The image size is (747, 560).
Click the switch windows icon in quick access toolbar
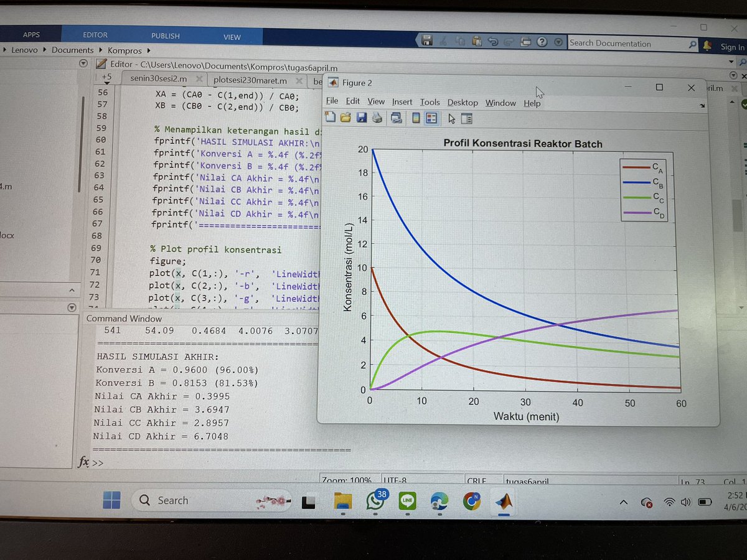click(x=525, y=42)
